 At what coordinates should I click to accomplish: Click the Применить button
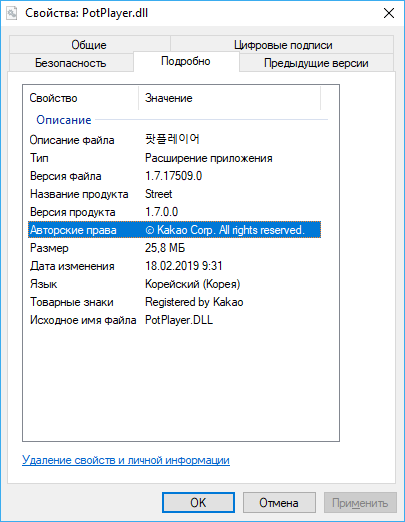click(x=360, y=502)
